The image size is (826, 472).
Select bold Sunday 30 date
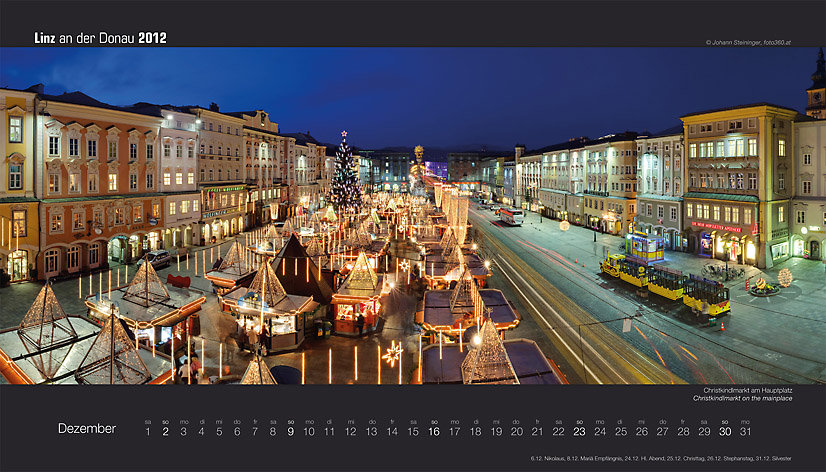pyautogui.click(x=725, y=432)
